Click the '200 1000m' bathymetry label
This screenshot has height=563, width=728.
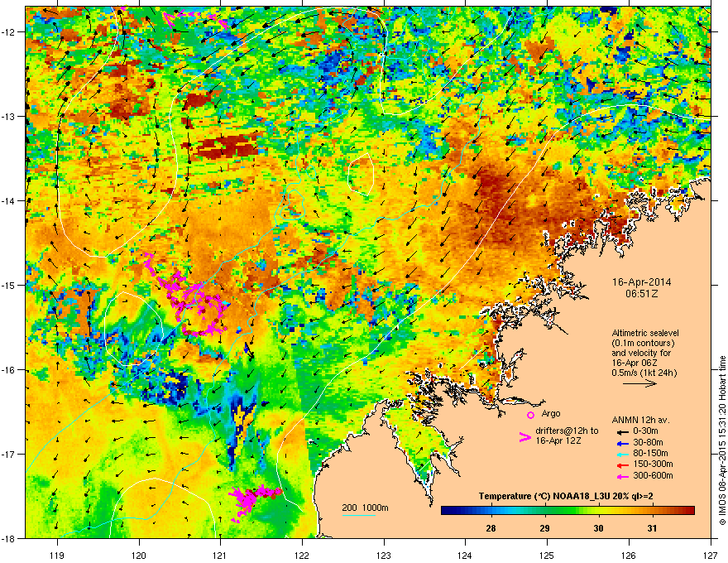pos(365,508)
